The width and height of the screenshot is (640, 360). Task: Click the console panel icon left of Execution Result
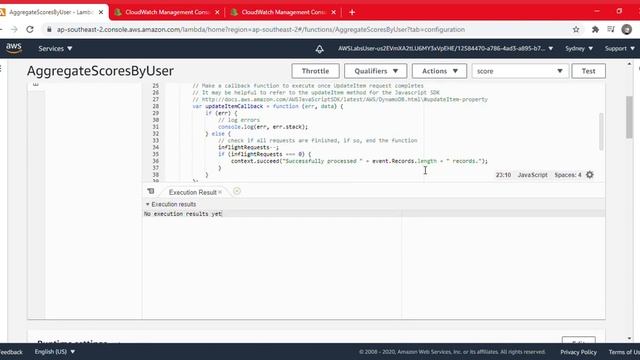point(151,191)
